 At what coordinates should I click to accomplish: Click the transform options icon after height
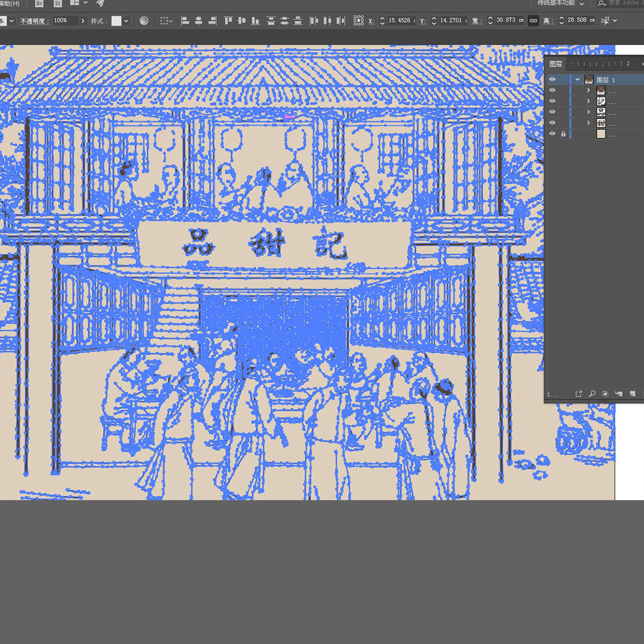point(605,21)
